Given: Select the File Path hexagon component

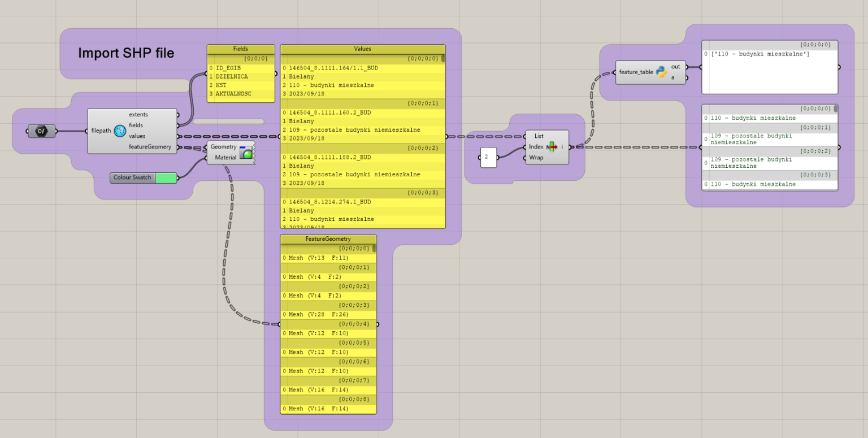Looking at the screenshot, I should pyautogui.click(x=42, y=131).
